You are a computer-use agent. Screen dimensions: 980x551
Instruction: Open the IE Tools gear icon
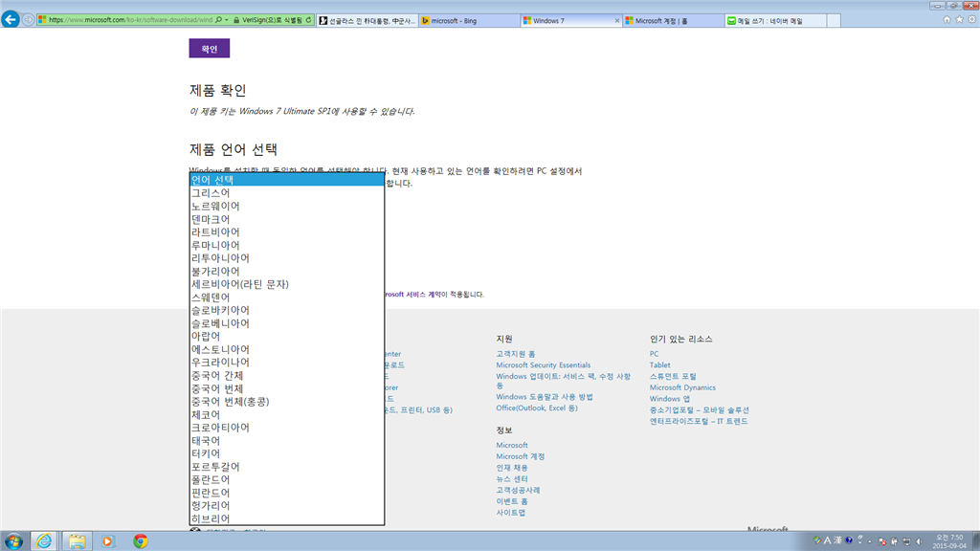[x=972, y=20]
